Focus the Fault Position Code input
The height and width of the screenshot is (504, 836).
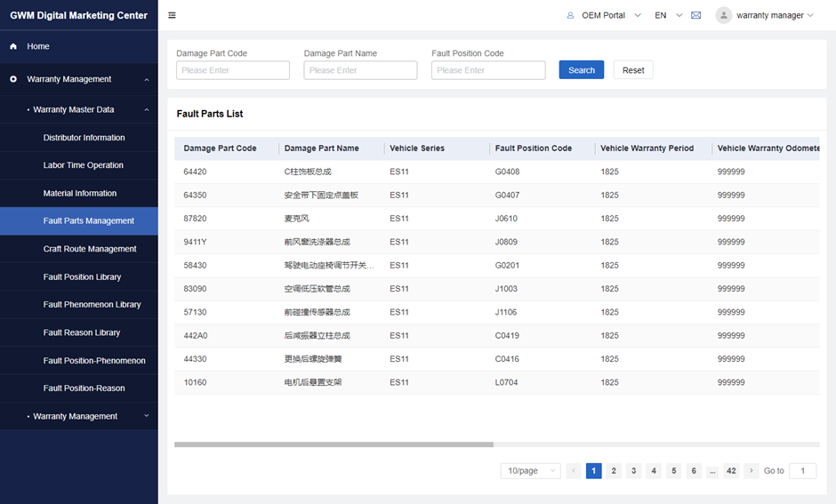tap(488, 70)
